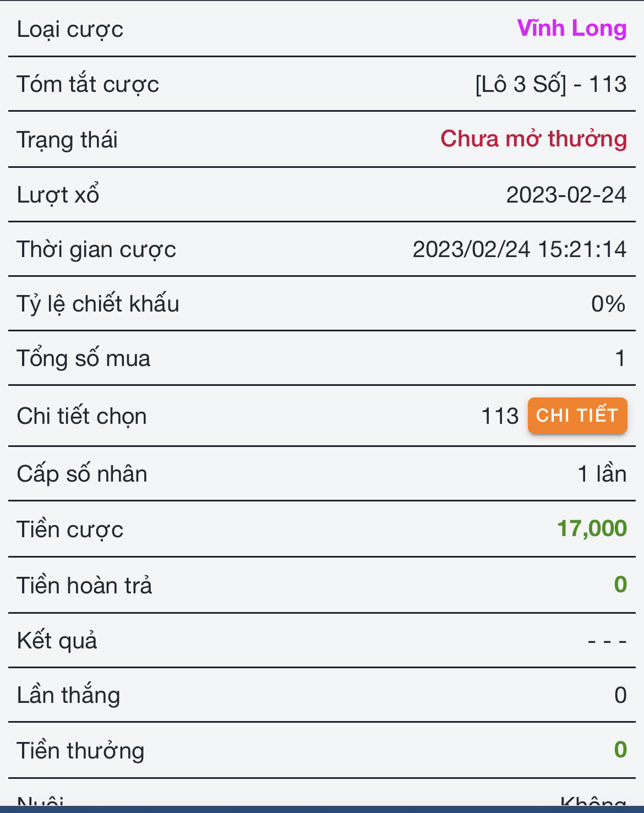The image size is (644, 813).
Task: Click the Kết quả dashes placeholder
Action: click(x=607, y=641)
